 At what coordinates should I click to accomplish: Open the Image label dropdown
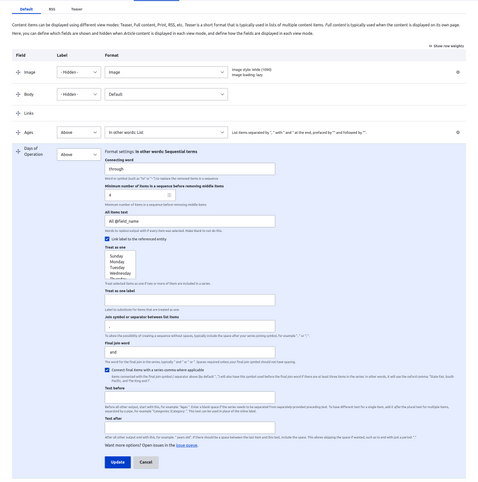(x=79, y=72)
